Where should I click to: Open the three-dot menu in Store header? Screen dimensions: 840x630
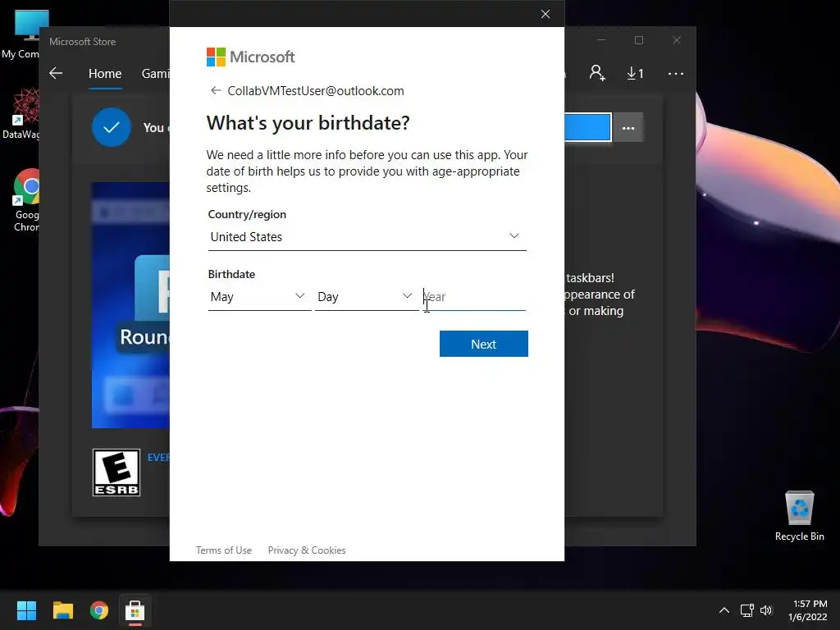676,73
